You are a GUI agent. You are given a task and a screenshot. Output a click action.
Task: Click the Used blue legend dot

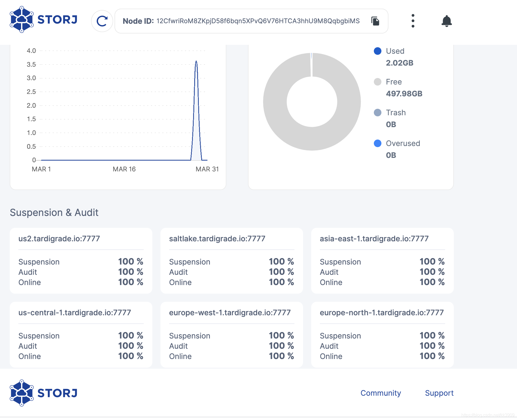tap(377, 51)
